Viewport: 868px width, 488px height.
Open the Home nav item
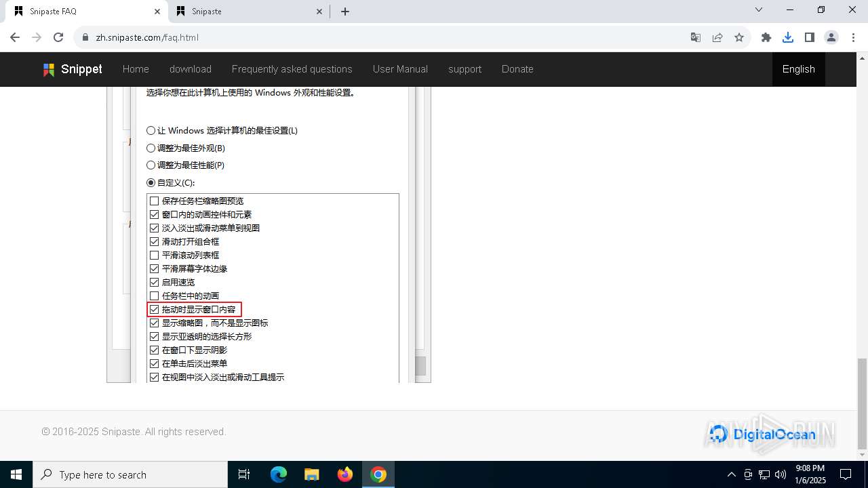(136, 69)
